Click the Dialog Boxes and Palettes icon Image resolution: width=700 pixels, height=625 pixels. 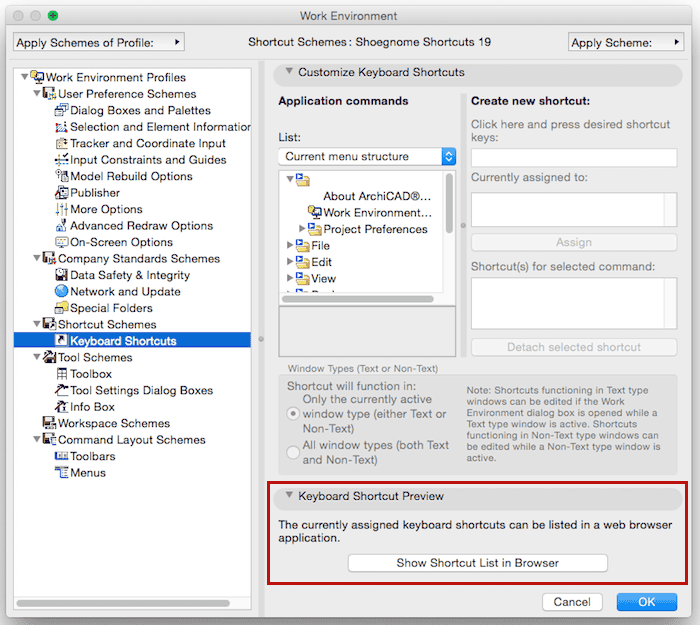point(61,110)
